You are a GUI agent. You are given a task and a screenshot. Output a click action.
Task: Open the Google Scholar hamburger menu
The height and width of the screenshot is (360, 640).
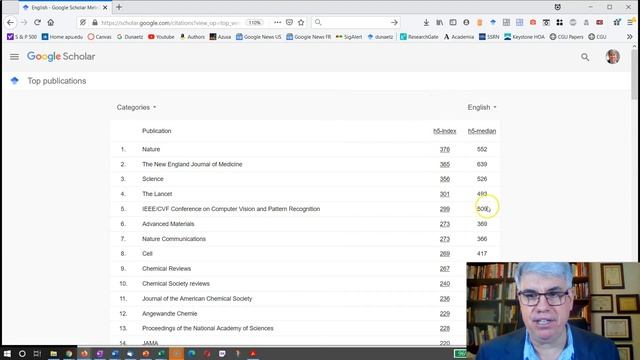14,57
